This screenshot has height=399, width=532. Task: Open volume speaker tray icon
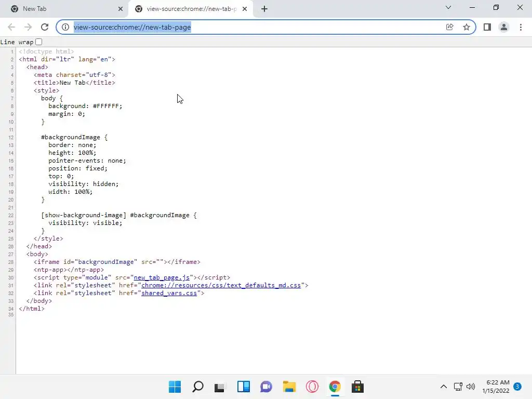(x=471, y=387)
